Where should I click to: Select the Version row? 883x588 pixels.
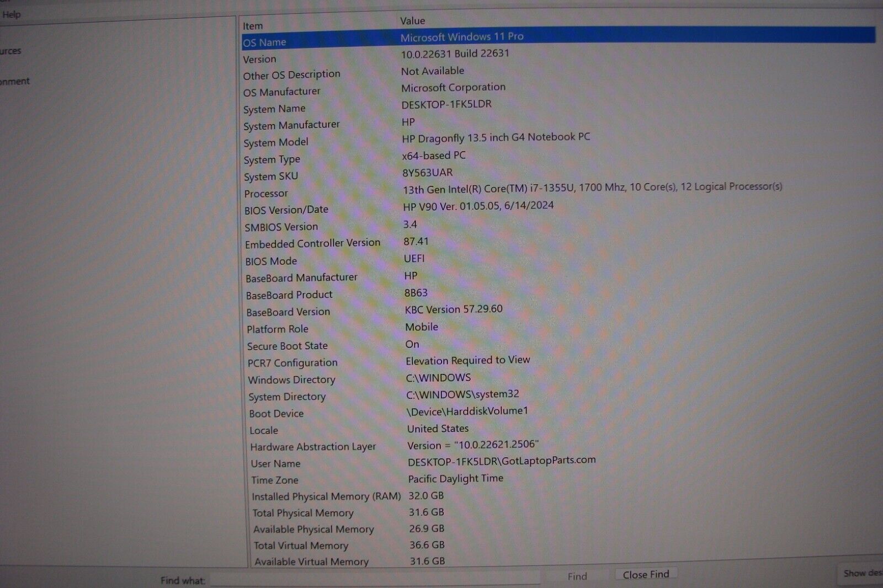(558, 56)
